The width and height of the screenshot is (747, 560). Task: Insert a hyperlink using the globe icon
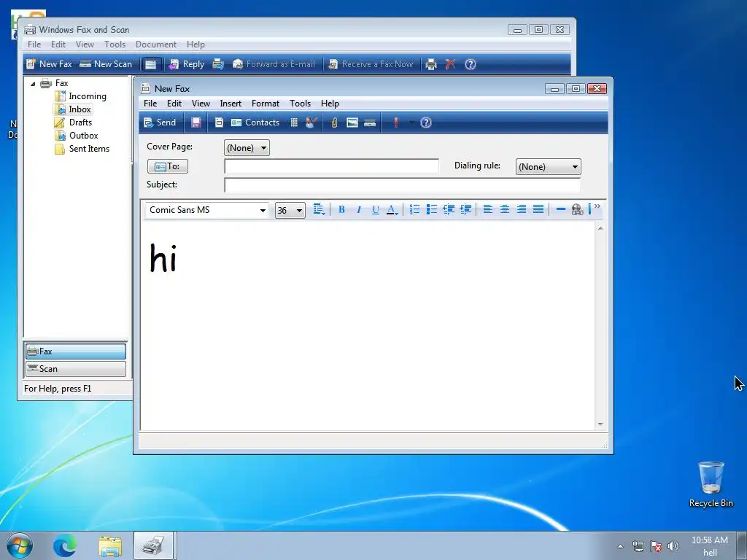pyautogui.click(x=578, y=209)
